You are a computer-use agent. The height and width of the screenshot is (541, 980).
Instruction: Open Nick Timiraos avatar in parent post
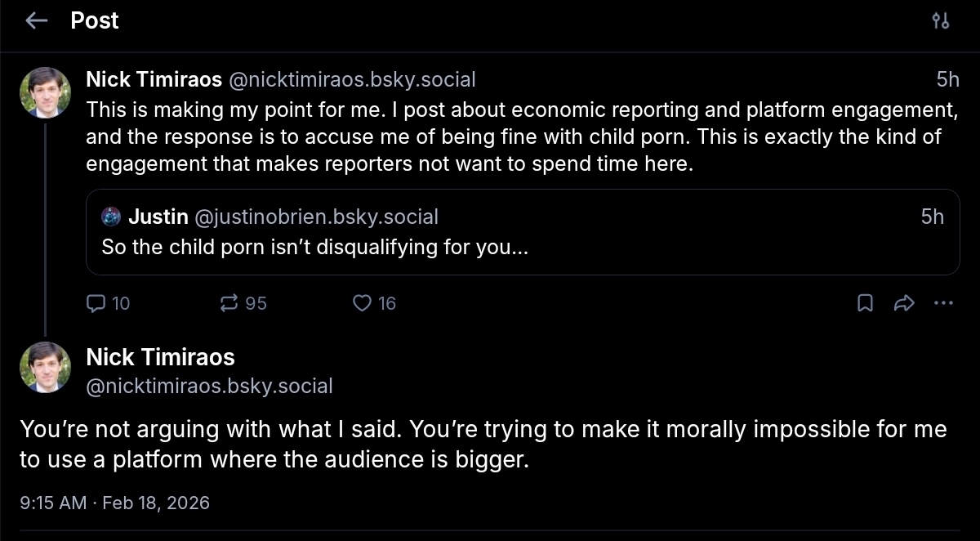[x=45, y=92]
